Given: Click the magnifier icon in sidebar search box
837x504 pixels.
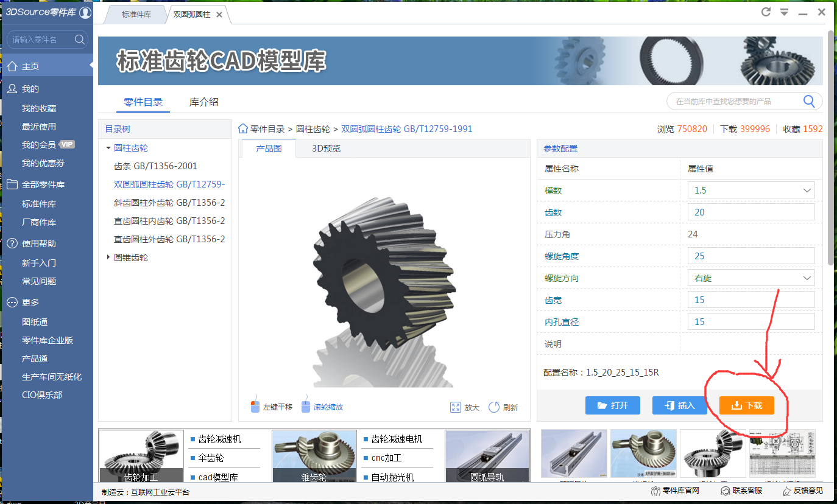Looking at the screenshot, I should [x=79, y=40].
